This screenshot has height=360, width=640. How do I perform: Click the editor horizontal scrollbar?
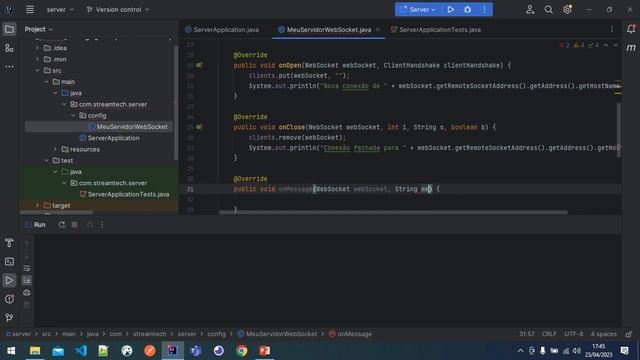[393, 212]
